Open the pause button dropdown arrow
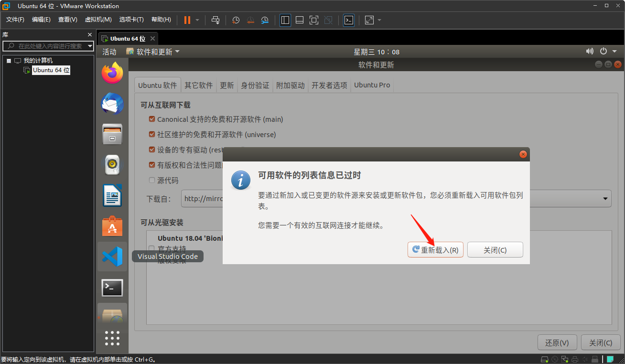This screenshot has height=364, width=625. [197, 20]
